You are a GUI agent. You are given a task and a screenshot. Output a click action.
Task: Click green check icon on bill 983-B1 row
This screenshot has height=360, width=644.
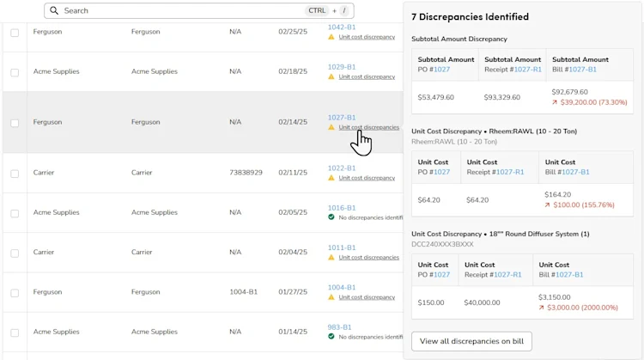point(331,336)
